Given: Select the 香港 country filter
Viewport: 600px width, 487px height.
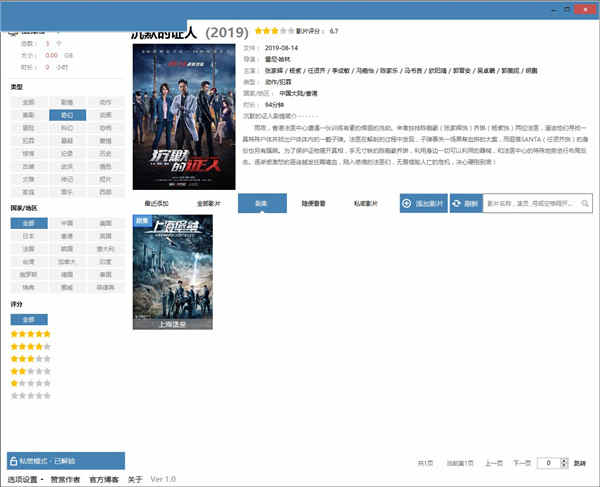Looking at the screenshot, I should click(x=67, y=236).
